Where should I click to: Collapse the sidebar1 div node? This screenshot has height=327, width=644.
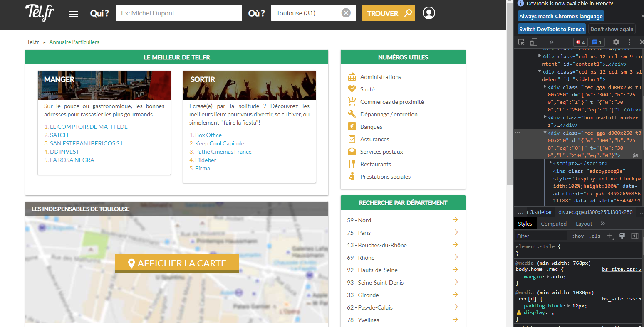pyautogui.click(x=540, y=72)
